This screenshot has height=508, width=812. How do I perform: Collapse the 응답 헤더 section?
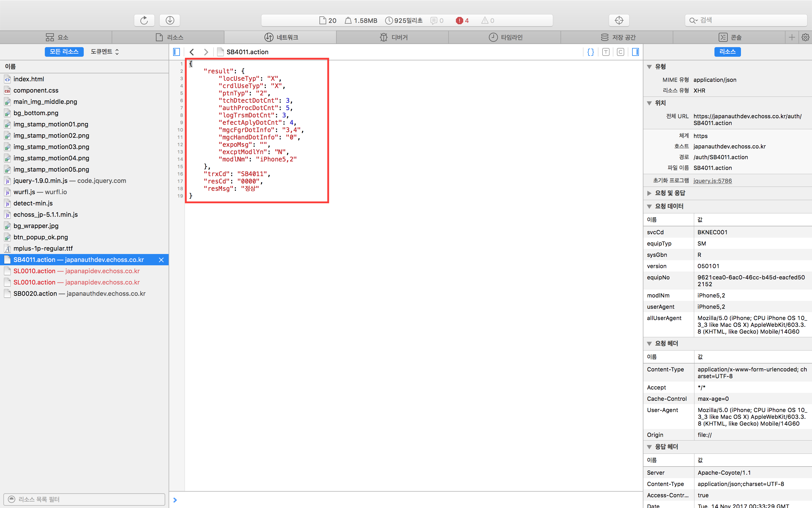tap(649, 447)
